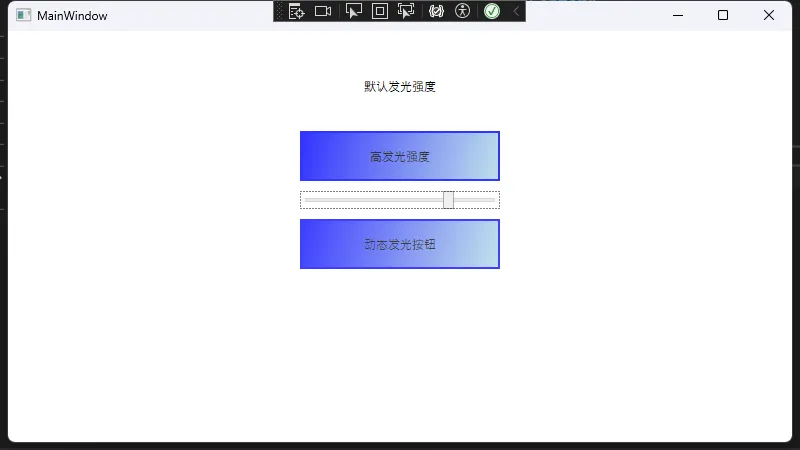Click the slider thumb handle
The width and height of the screenshot is (800, 450).
click(448, 200)
